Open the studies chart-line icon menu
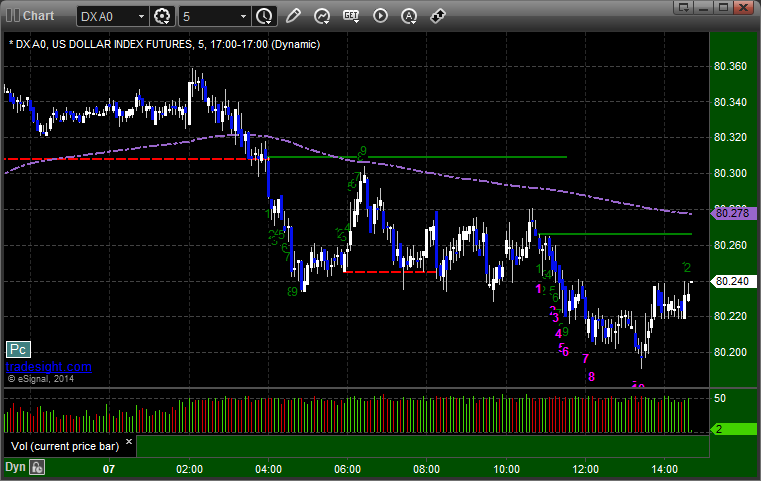This screenshot has width=761, height=481. pyautogui.click(x=322, y=16)
